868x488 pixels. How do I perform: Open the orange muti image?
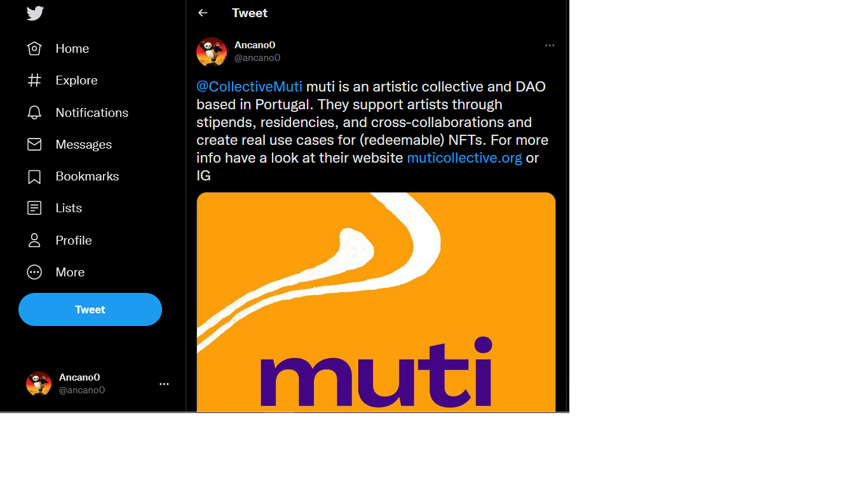tap(376, 302)
